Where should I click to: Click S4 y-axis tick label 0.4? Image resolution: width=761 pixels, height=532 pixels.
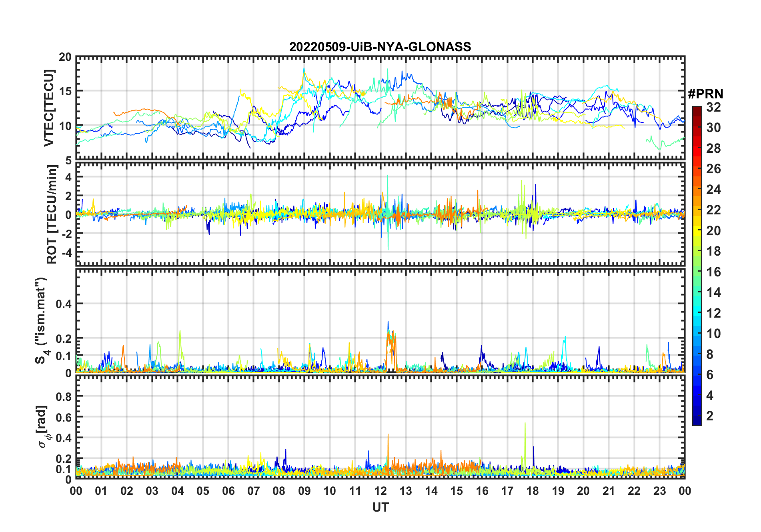coord(64,304)
